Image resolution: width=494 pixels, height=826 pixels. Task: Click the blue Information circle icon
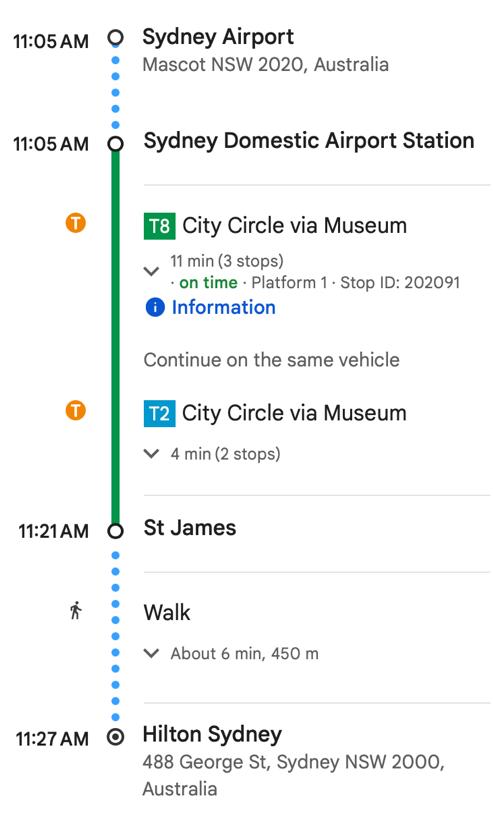(155, 307)
